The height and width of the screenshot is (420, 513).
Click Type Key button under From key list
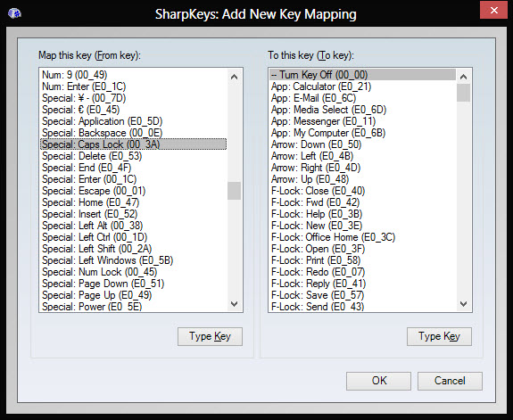click(210, 336)
